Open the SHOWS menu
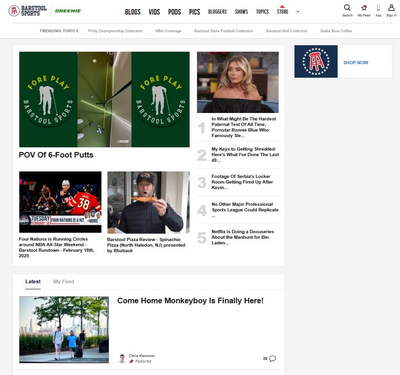 point(241,12)
